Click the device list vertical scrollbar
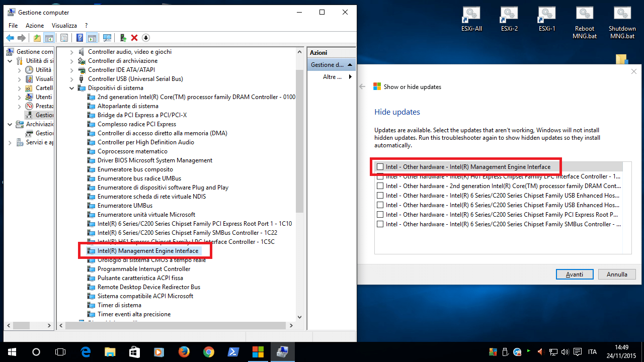This screenshot has height=362, width=644. 300,141
